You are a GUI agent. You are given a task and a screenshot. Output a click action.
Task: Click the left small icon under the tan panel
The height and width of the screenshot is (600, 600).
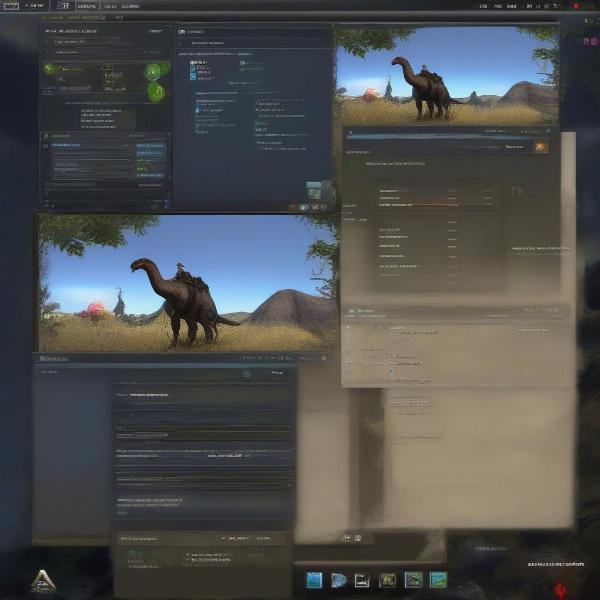click(x=347, y=538)
